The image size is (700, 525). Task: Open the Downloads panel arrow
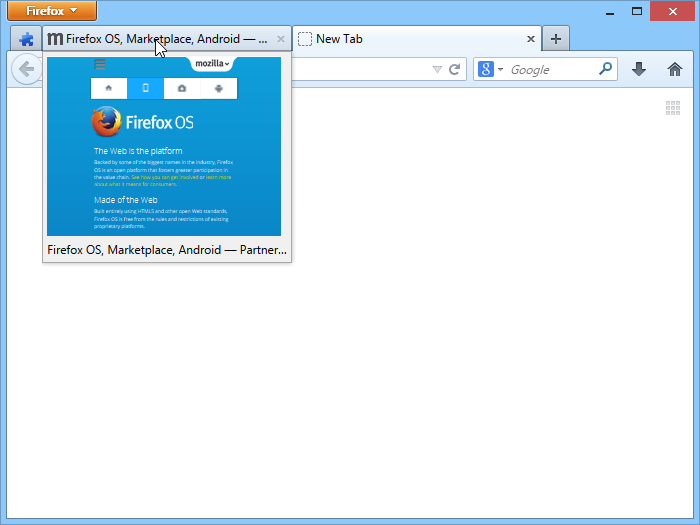[639, 70]
